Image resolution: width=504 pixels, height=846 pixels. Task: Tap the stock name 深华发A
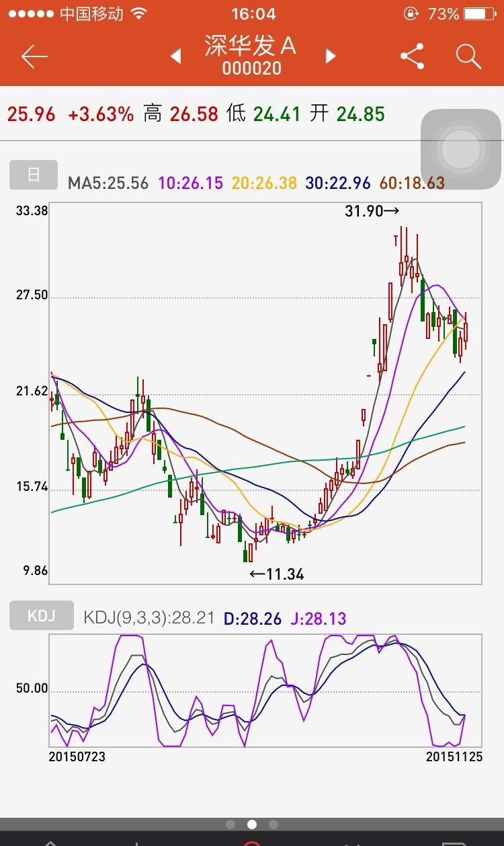(x=251, y=46)
